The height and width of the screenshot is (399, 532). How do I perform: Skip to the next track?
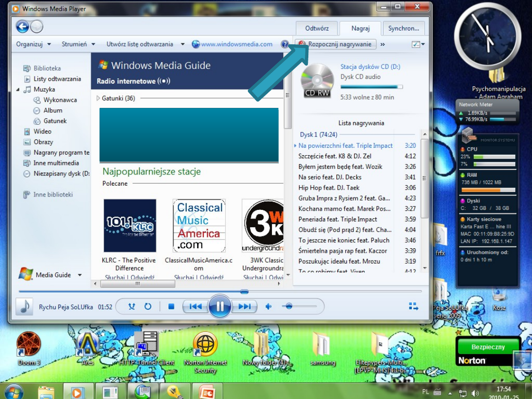point(245,306)
